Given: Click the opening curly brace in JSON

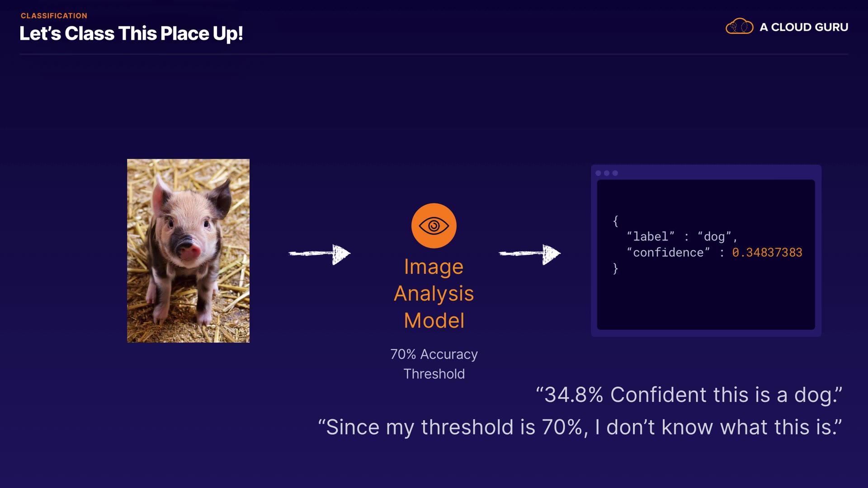Looking at the screenshot, I should 615,221.
